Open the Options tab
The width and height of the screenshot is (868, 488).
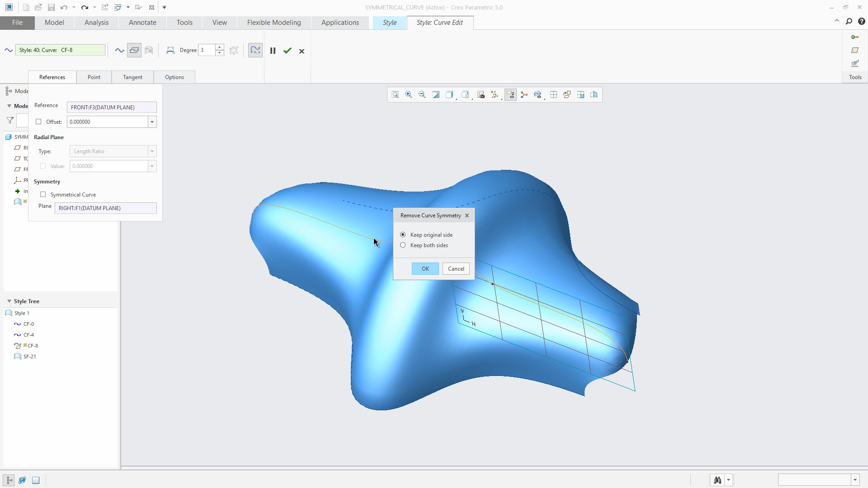[175, 77]
